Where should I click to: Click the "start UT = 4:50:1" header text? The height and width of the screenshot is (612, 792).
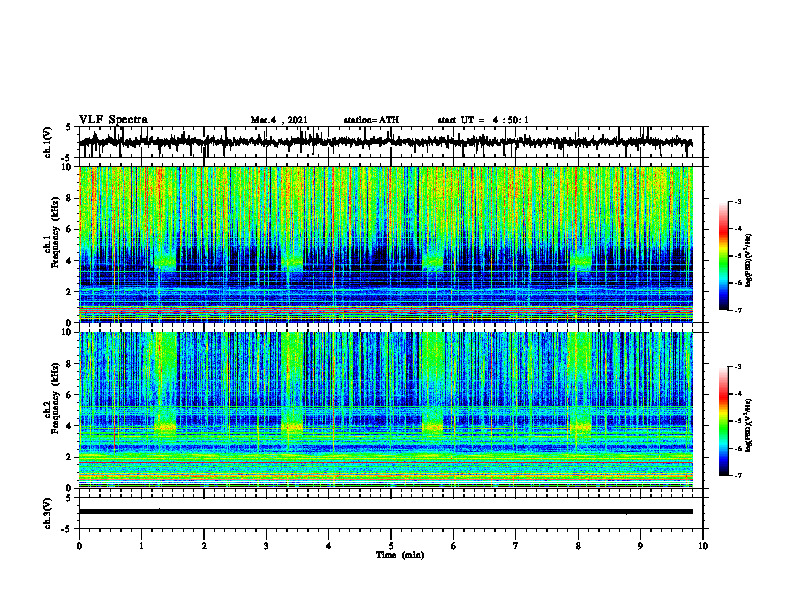(x=483, y=120)
